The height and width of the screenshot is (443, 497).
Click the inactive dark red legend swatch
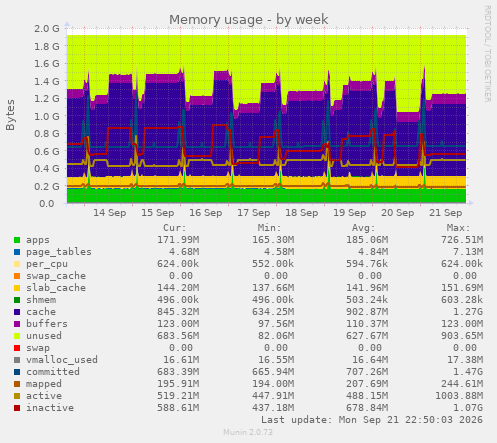17,408
